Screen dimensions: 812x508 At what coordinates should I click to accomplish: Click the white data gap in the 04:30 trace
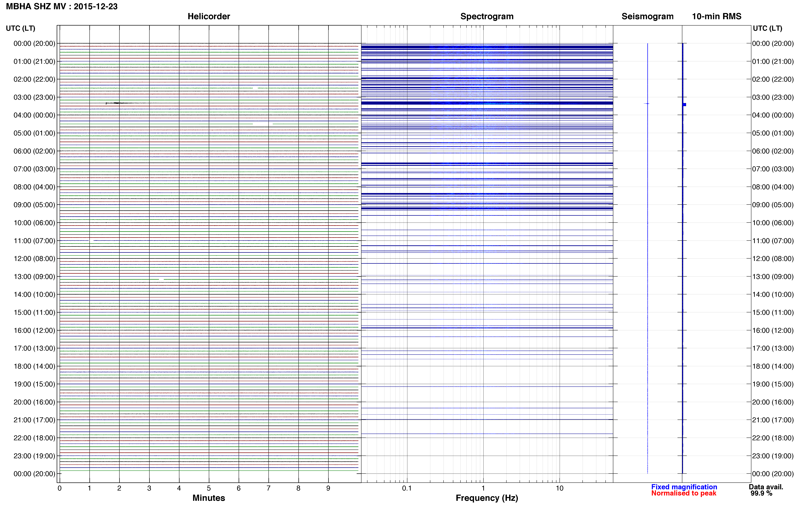[x=262, y=124]
